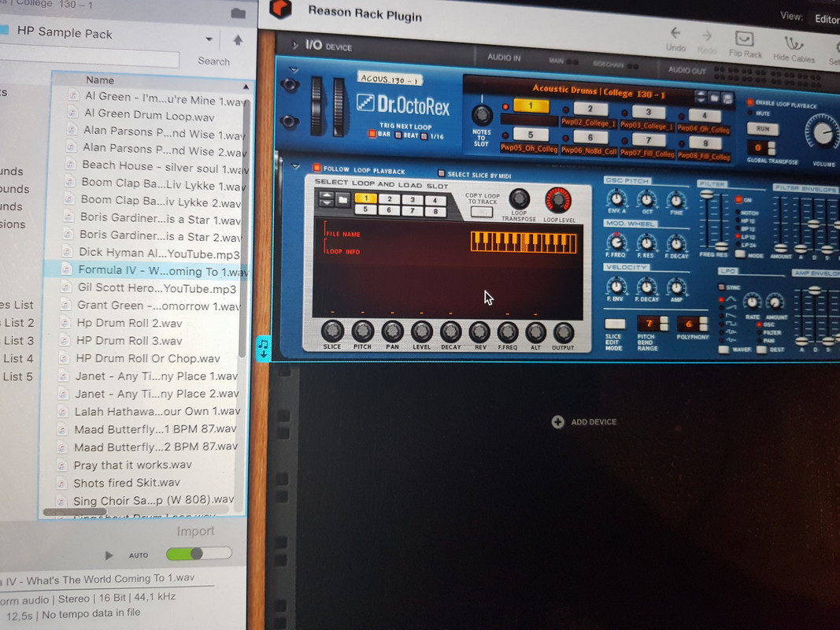Select Formula IV - W...oming To 1.wav file
Screen dimensions: 840x630
click(148, 271)
